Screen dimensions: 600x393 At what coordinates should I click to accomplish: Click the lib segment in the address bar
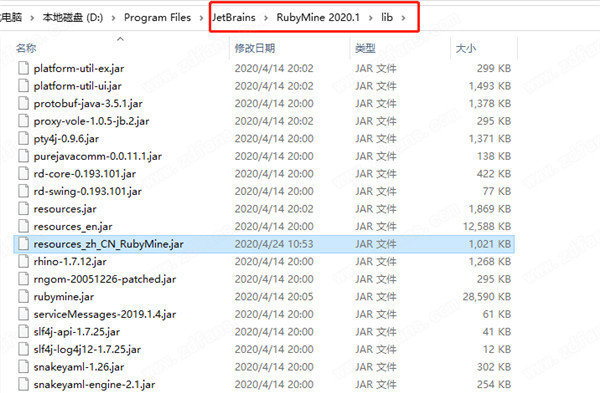click(387, 18)
